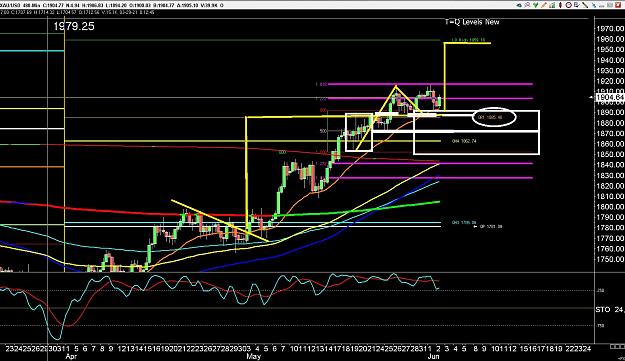
Task: Click the 1880.00 price axis label
Action: coord(610,123)
